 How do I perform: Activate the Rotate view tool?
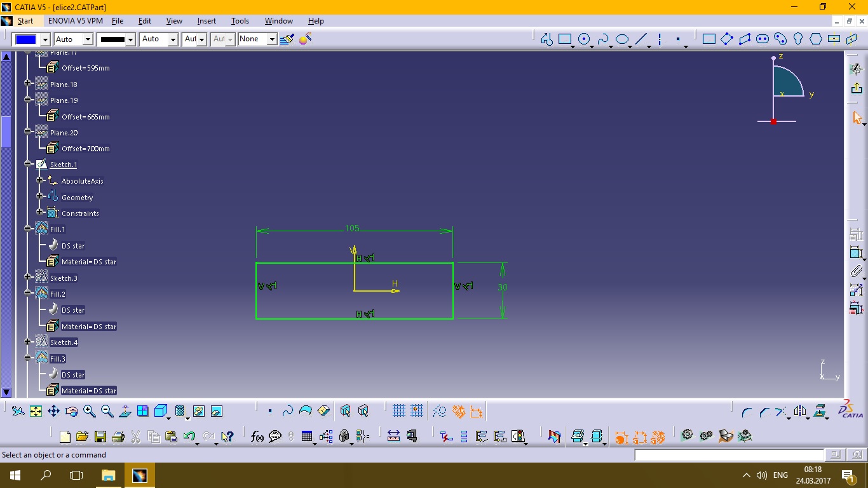(71, 411)
